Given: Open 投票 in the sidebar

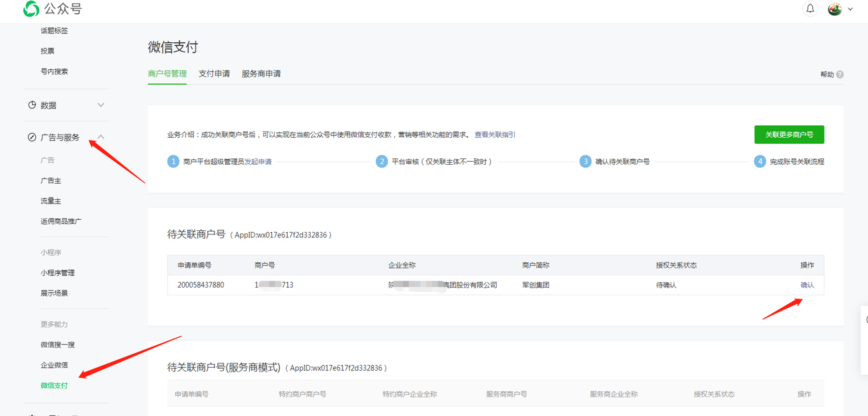Looking at the screenshot, I should coord(47,51).
